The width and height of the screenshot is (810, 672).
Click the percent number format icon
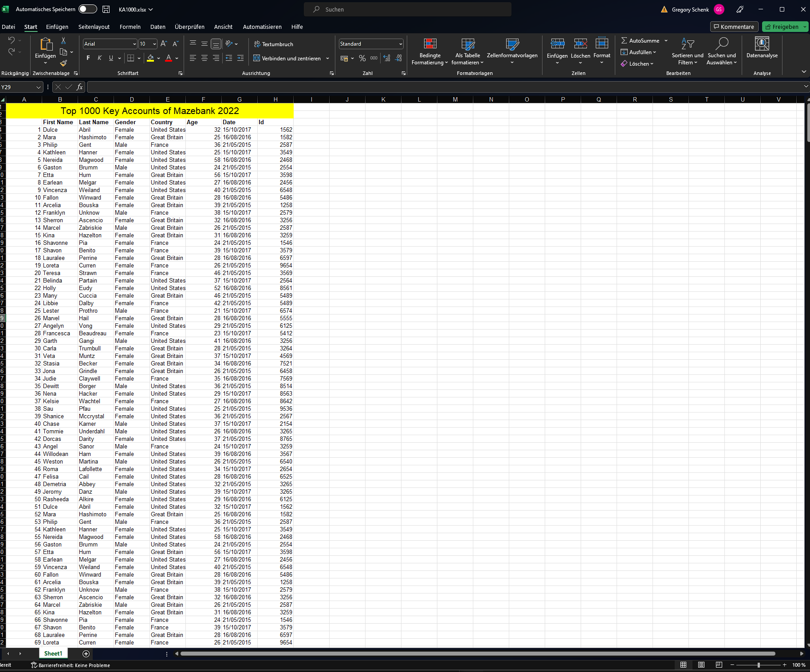(362, 59)
